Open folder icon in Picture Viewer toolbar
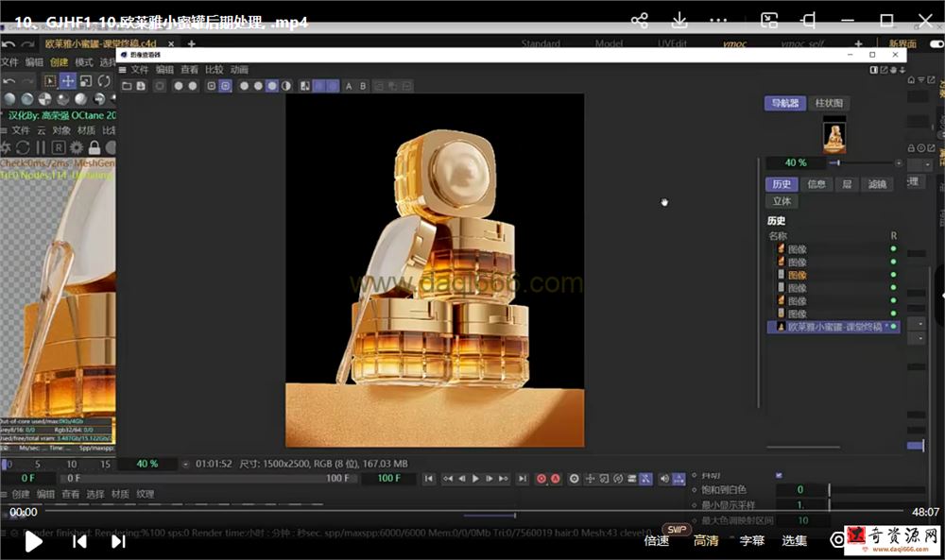Screen dimensions: 945x560 pyautogui.click(x=127, y=86)
